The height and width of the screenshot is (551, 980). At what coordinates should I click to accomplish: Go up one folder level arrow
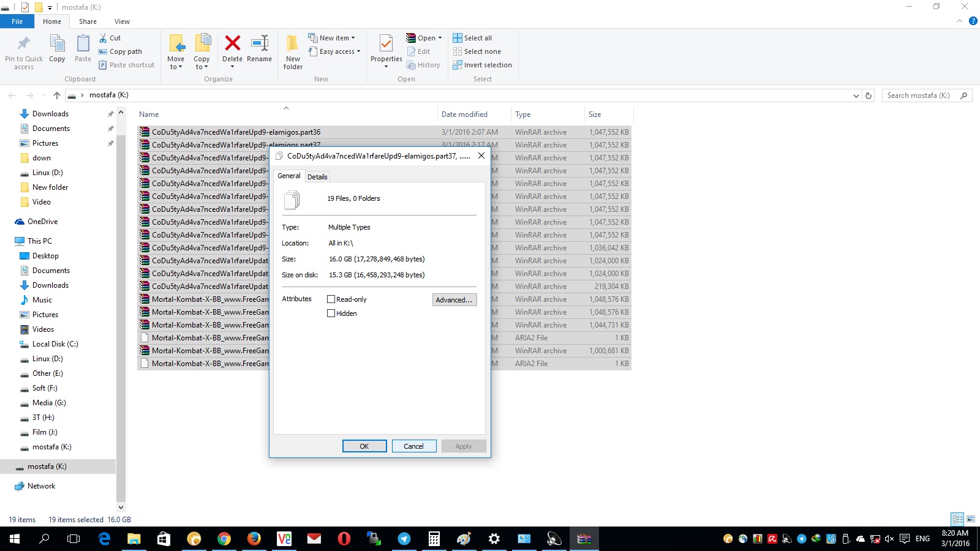pos(57,95)
